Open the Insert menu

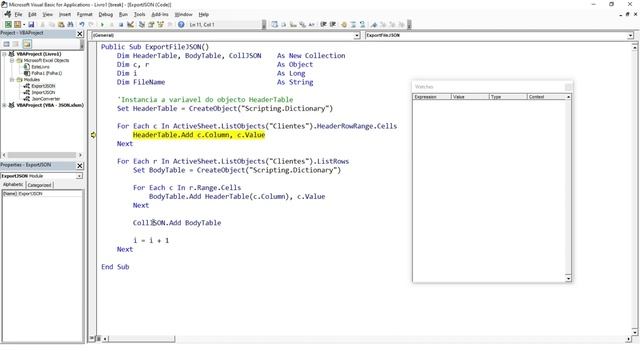65,14
